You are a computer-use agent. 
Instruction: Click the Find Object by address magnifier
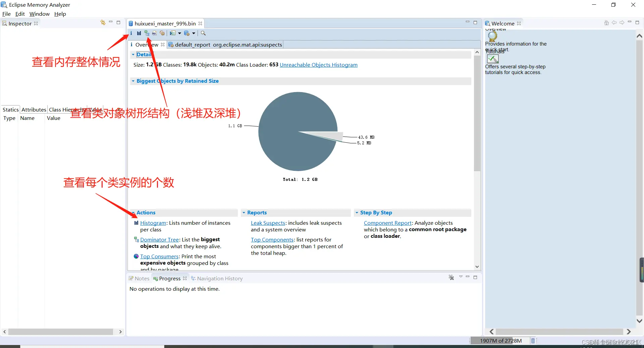pyautogui.click(x=203, y=33)
